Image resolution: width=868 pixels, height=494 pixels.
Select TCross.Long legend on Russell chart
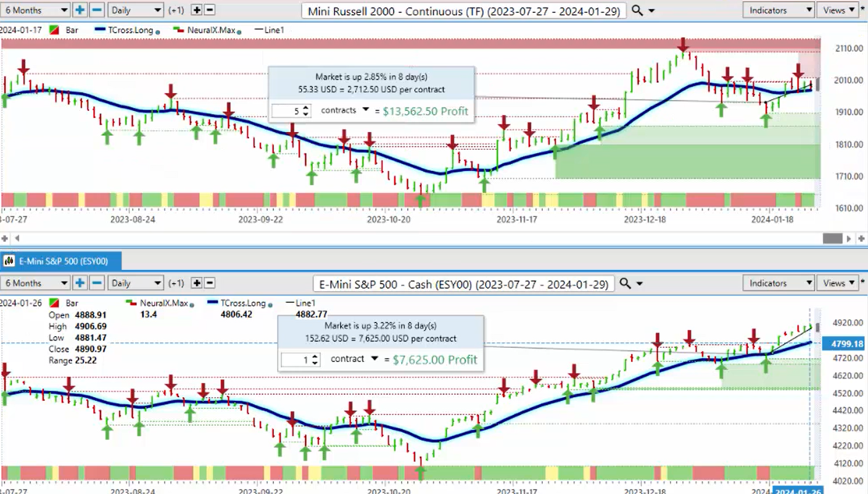[x=129, y=30]
